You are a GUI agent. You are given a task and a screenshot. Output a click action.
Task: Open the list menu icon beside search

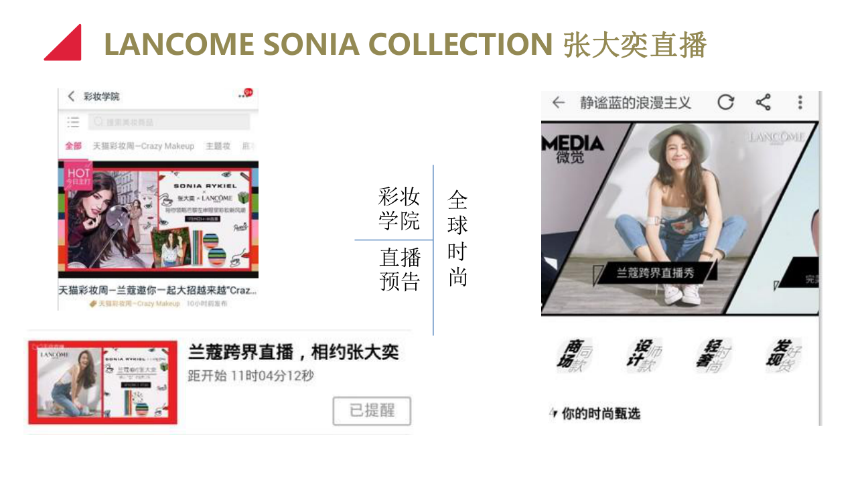click(73, 122)
